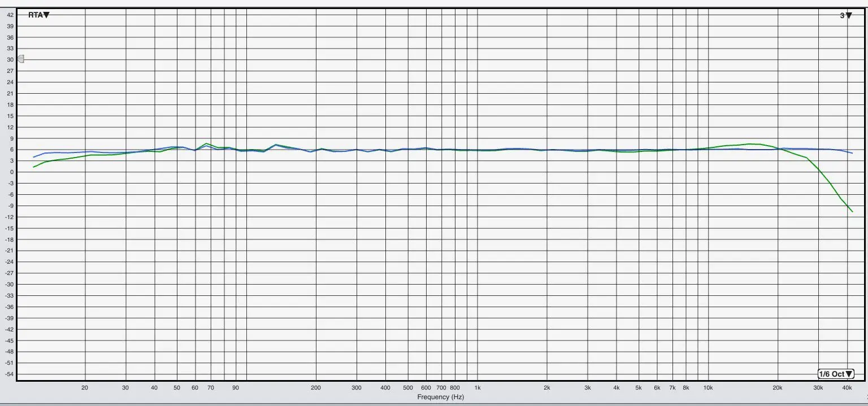Click the "200" frequency axis label

(316, 388)
